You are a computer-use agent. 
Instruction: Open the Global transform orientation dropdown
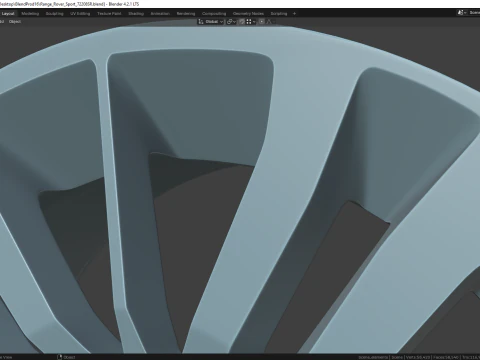click(x=211, y=22)
